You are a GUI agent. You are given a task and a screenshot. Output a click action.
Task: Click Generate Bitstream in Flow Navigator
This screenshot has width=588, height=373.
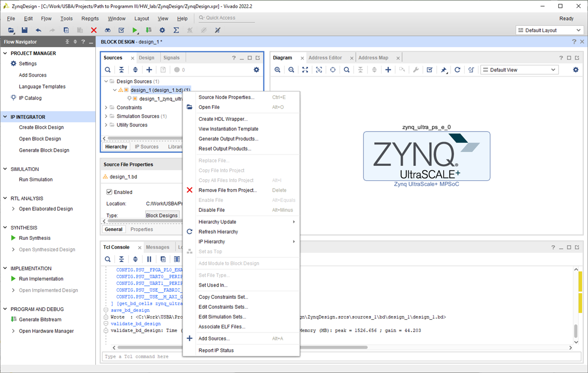pos(40,320)
